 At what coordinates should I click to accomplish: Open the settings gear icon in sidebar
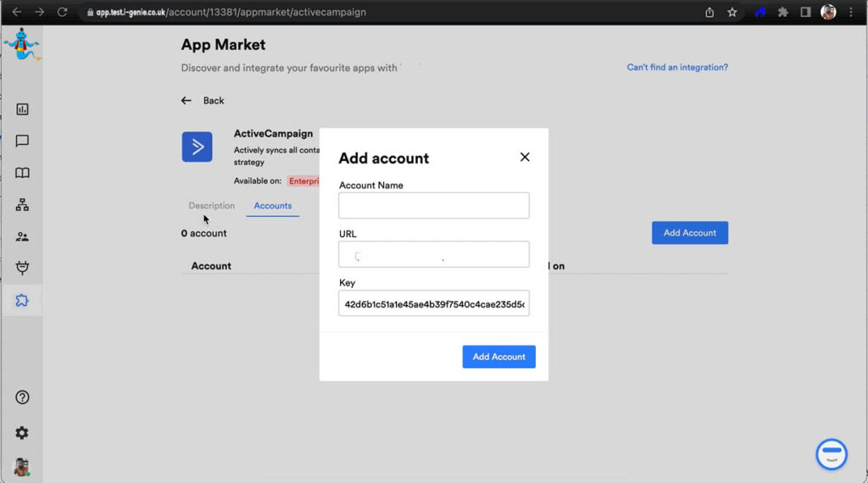(x=22, y=433)
